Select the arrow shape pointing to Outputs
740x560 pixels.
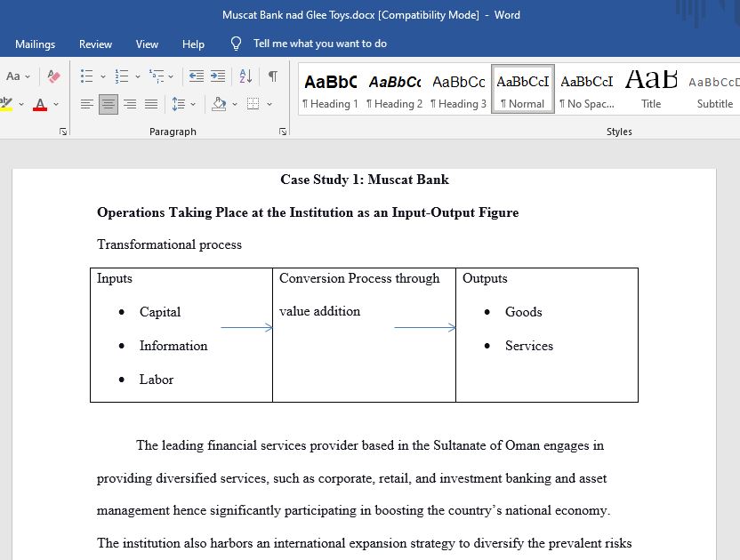pyautogui.click(x=425, y=327)
